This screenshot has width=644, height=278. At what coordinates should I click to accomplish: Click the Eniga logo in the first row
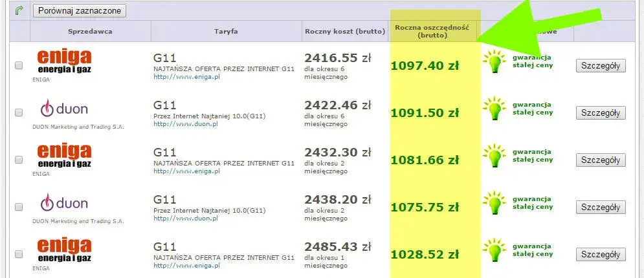tap(64, 61)
